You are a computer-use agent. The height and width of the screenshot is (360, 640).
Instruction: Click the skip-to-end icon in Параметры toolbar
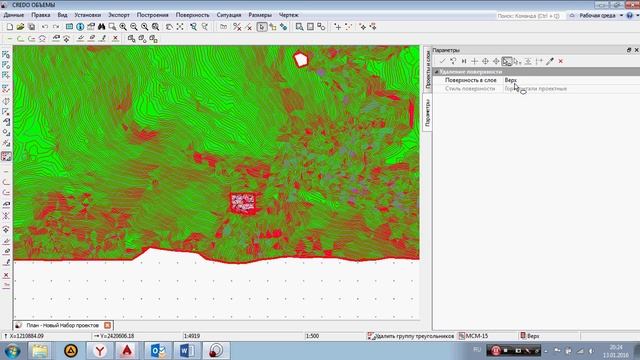coord(464,61)
